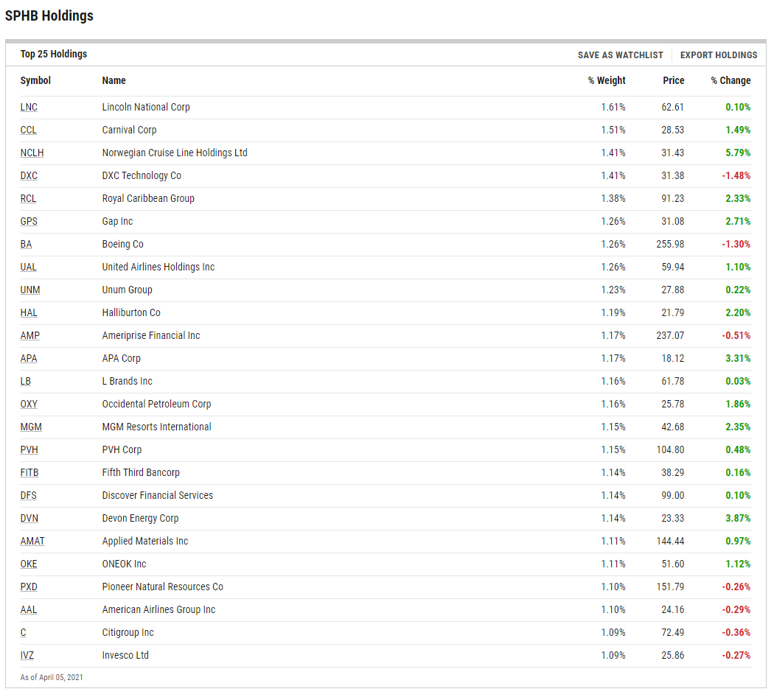This screenshot has height=700, width=774.
Task: Follow the PVH symbol link
Action: pyautogui.click(x=29, y=450)
